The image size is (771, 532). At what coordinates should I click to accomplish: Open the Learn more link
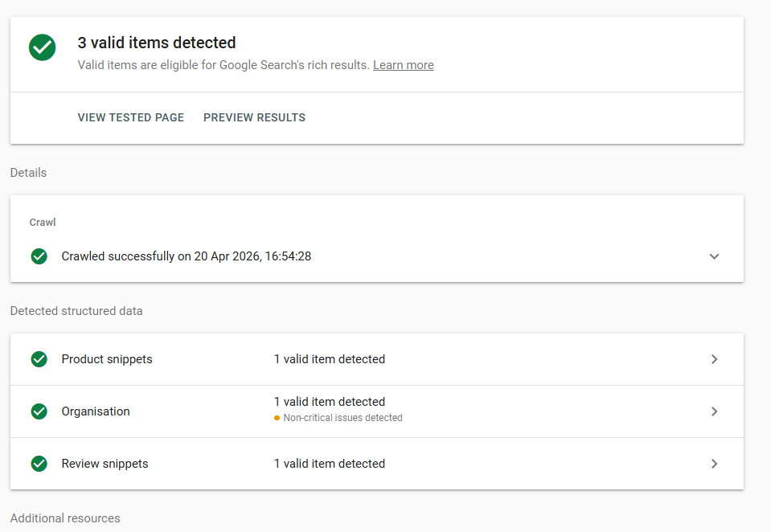point(403,65)
